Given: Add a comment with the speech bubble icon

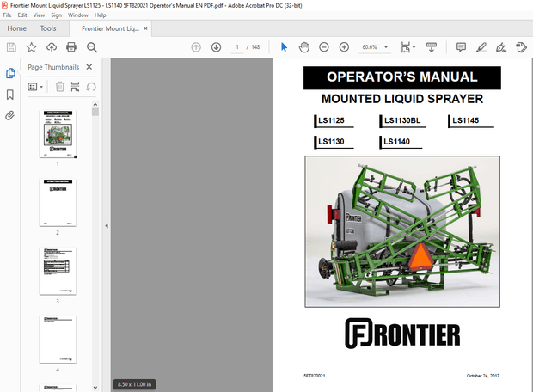Looking at the screenshot, I should tap(461, 47).
